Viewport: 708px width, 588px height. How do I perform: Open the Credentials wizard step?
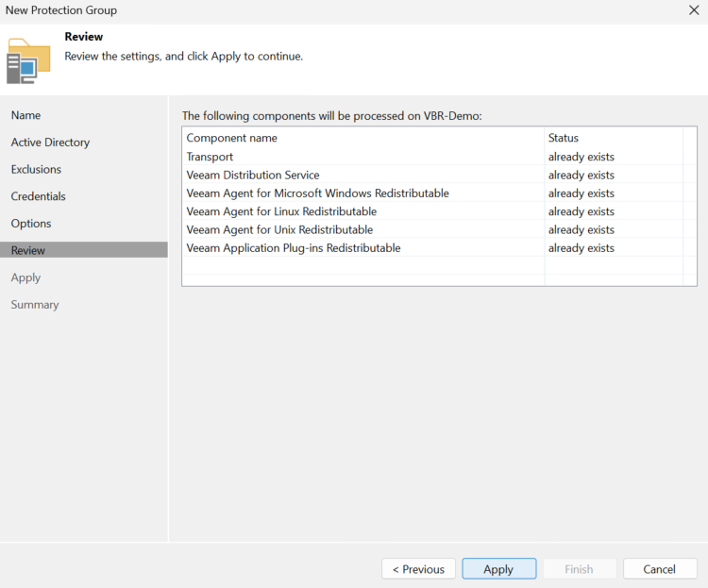pos(39,196)
